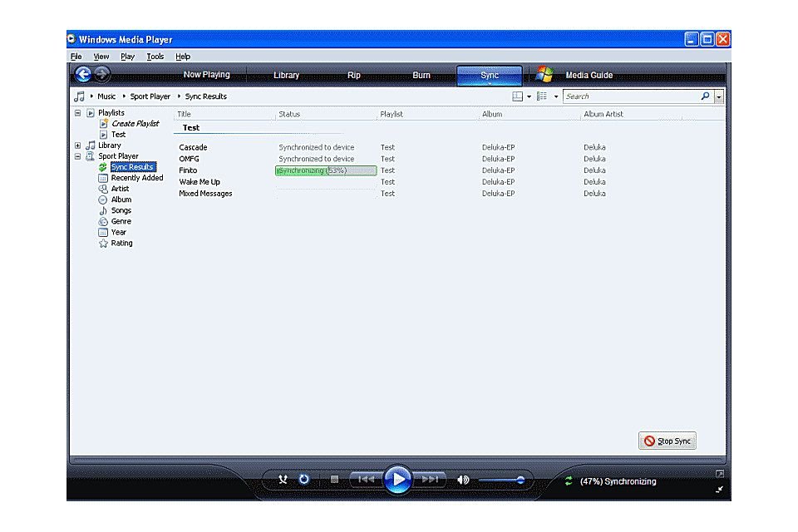Click the layout options icon
This screenshot has width=798, height=532.
point(517,96)
